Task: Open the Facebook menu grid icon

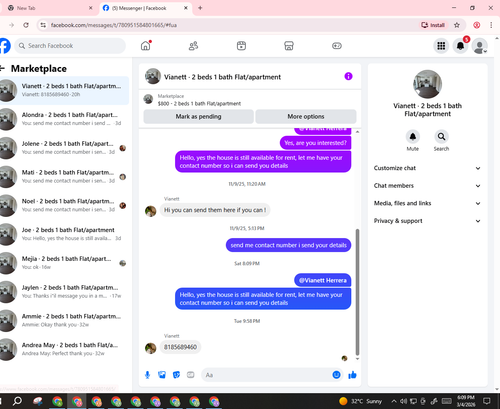Action: (x=441, y=46)
